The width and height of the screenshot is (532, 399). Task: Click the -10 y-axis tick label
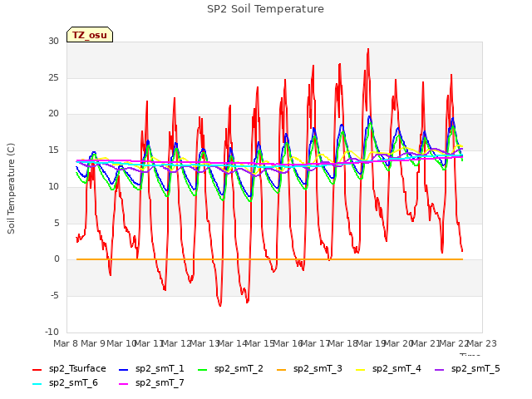[x=52, y=332]
